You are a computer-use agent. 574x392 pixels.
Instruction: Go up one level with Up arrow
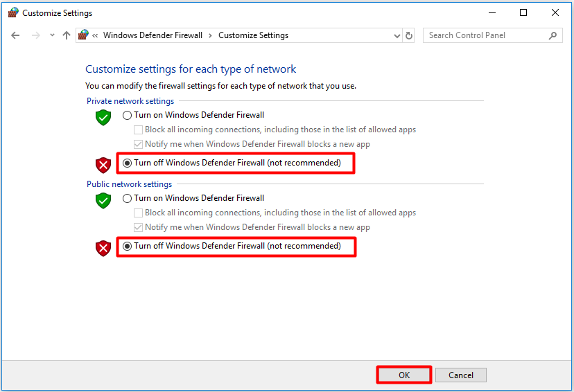tap(67, 35)
